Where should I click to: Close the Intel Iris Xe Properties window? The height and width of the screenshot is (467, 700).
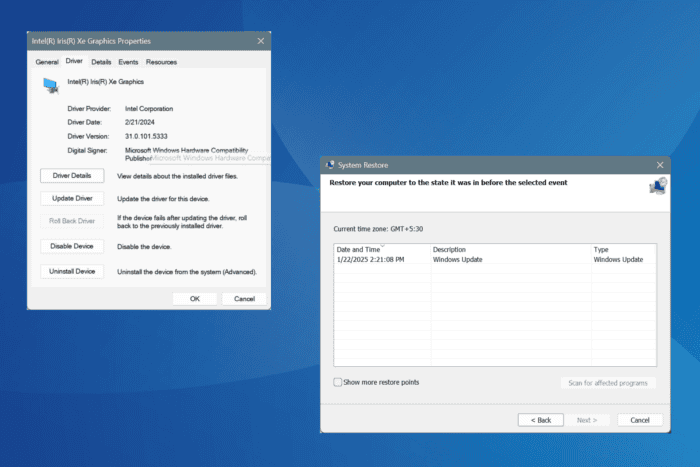click(261, 41)
